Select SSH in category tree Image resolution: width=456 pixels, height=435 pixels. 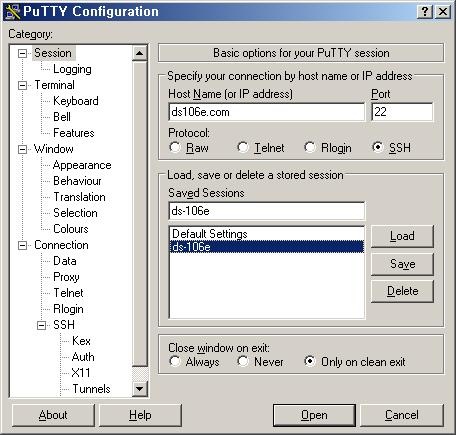64,325
